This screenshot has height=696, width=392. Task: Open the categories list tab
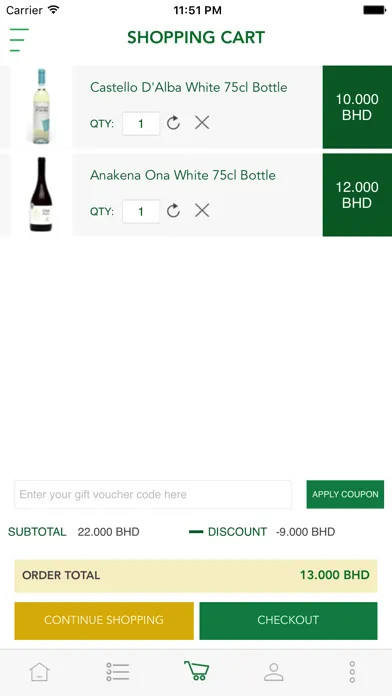point(118,672)
